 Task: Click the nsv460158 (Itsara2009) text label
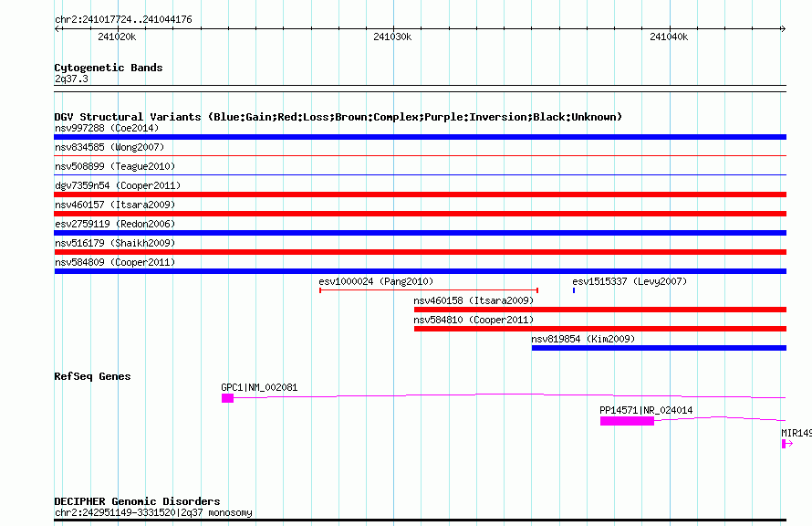pos(474,300)
